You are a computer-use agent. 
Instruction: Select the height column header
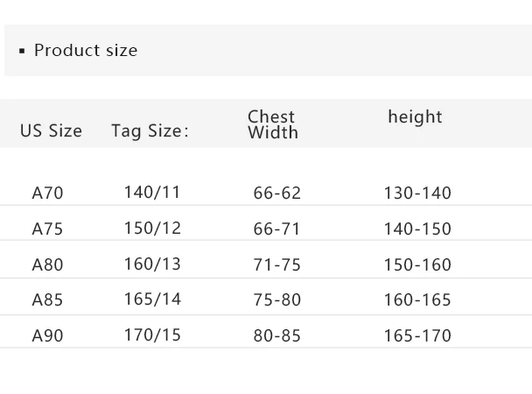415,116
